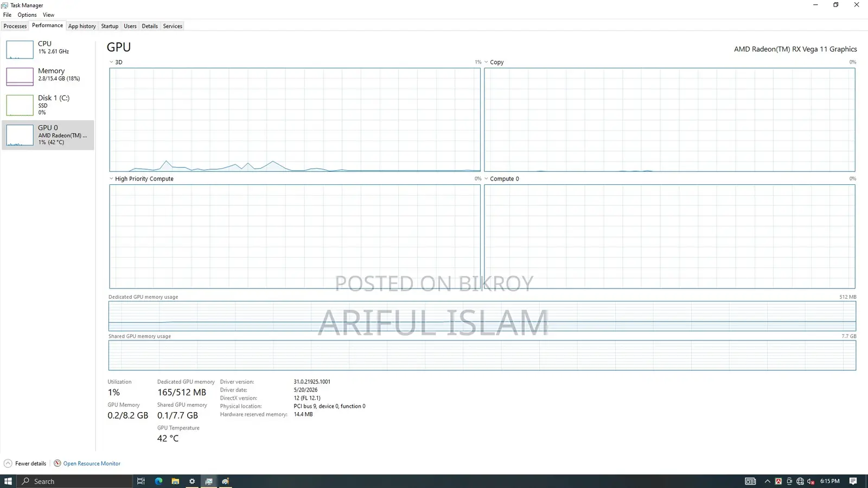The width and height of the screenshot is (868, 488).
Task: Click the Shared GPU memory usage graph
Action: coord(482,356)
